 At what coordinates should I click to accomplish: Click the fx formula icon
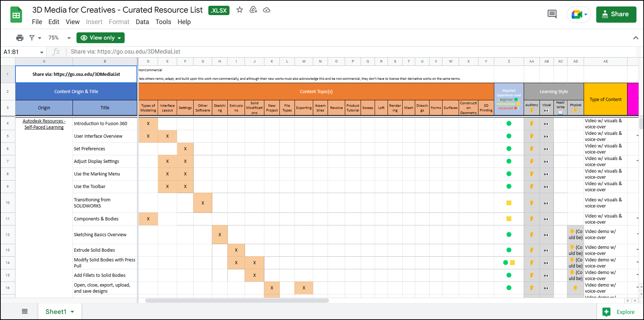(x=56, y=52)
